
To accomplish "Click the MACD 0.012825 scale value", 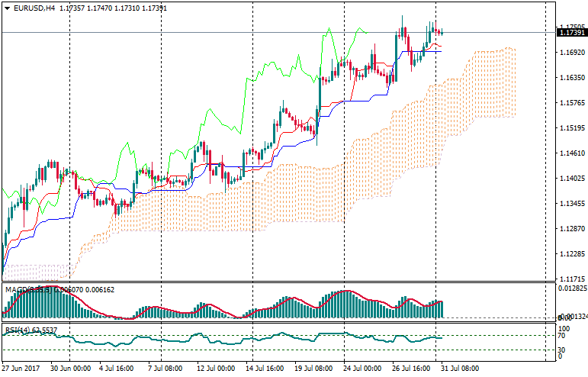I will pos(571,288).
